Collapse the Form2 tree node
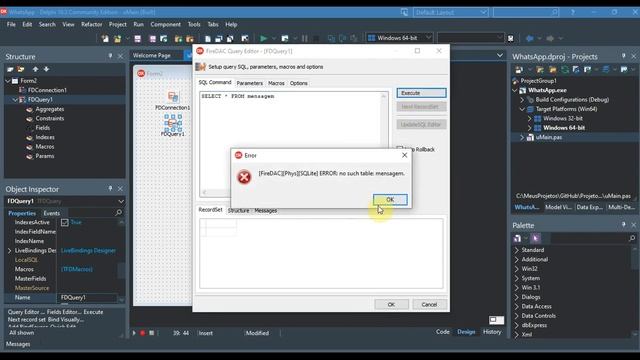 (7, 81)
